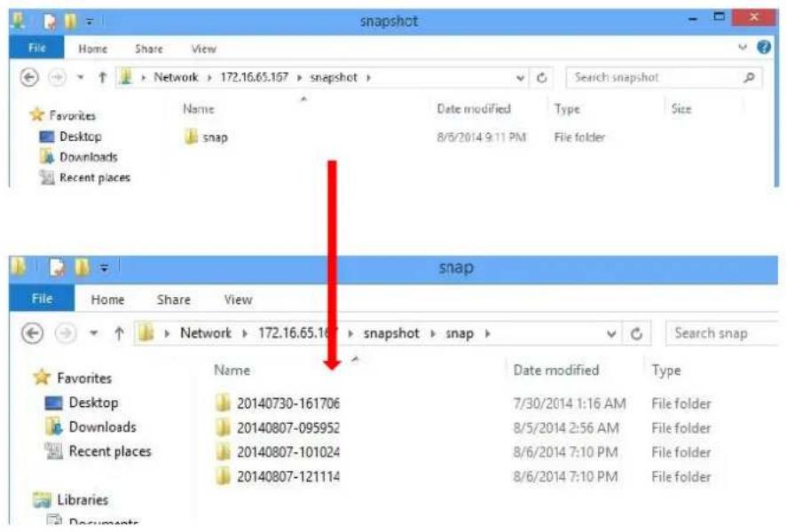Expand address bar dropdown in snapshot window
Image resolution: width=787 pixels, height=532 pixels.
pos(521,78)
